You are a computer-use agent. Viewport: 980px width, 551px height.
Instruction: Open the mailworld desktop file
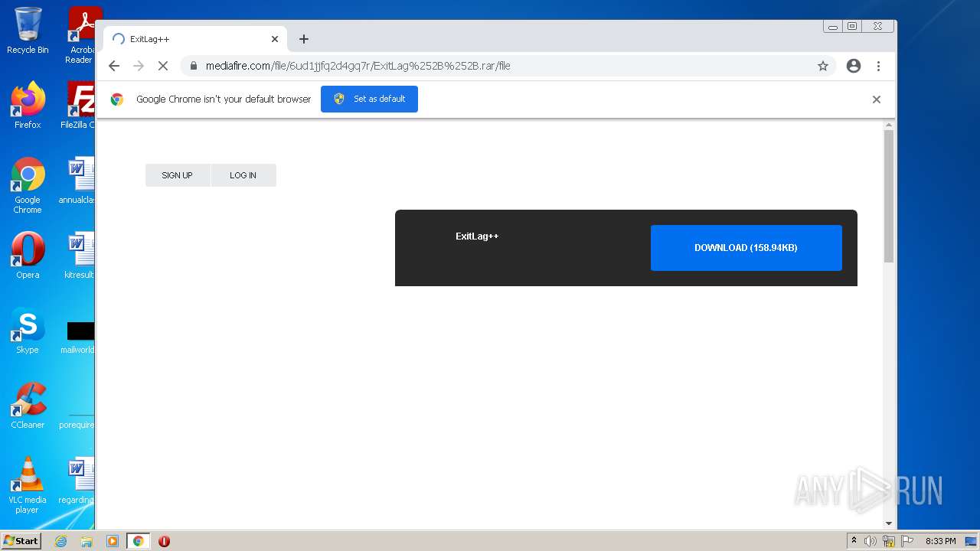tap(79, 337)
